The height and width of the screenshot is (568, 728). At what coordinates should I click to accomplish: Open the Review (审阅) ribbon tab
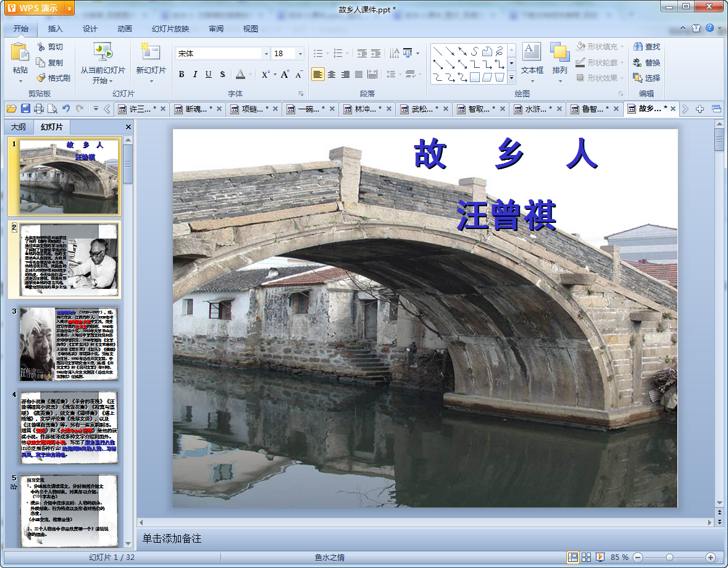click(x=216, y=29)
